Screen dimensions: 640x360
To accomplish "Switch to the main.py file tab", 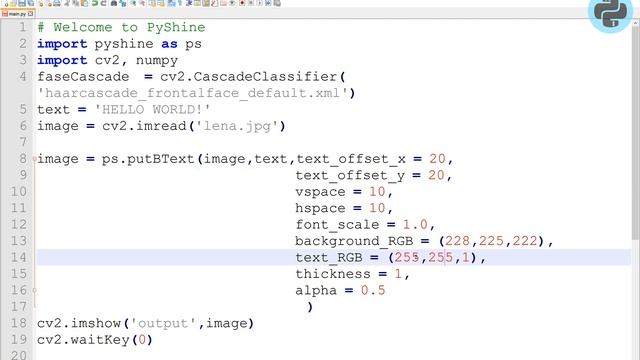I will [18, 14].
